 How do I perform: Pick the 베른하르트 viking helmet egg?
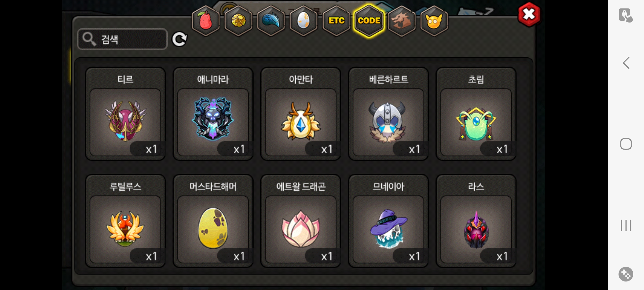coord(388,114)
